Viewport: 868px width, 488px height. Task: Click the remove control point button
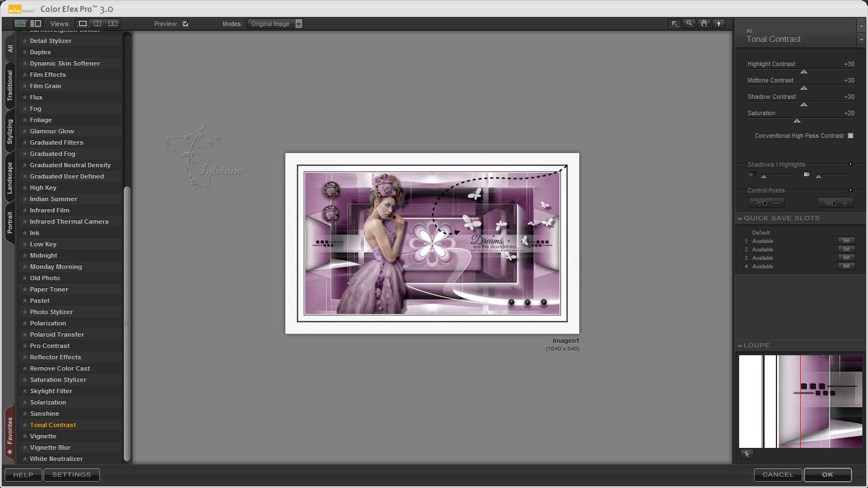pos(766,203)
